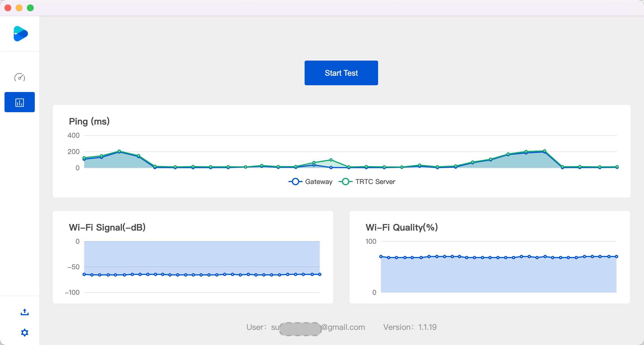Toggle the TRTC Server legend series

(x=375, y=182)
